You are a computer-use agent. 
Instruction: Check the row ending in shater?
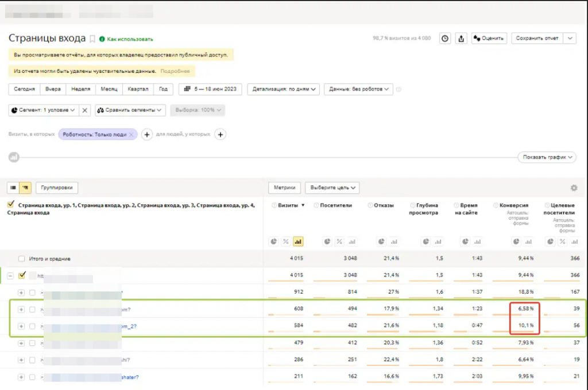pos(32,377)
